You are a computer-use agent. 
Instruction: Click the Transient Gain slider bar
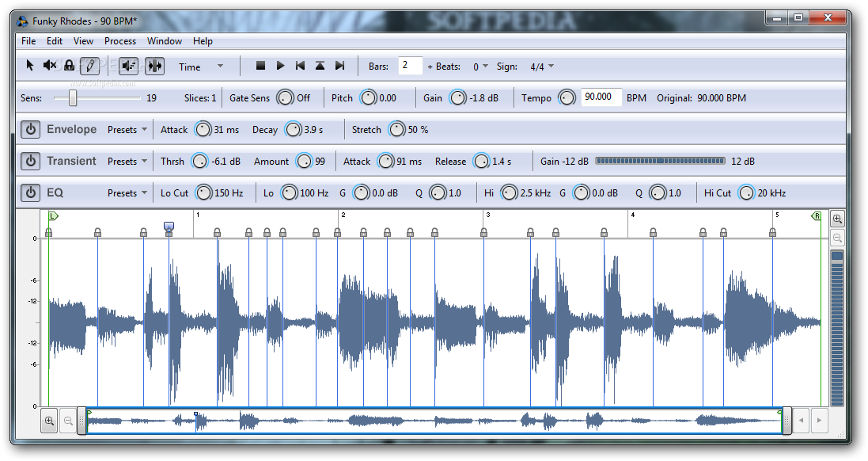(x=660, y=162)
